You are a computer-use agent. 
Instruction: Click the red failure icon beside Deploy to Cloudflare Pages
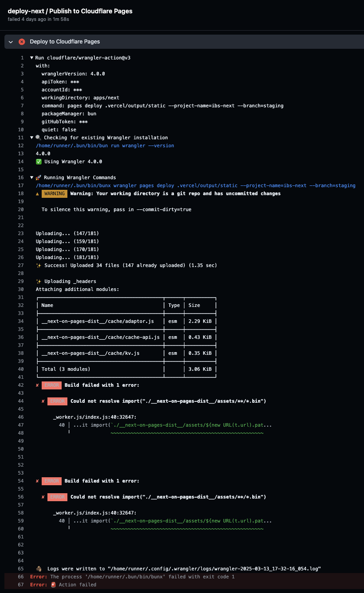tap(21, 41)
